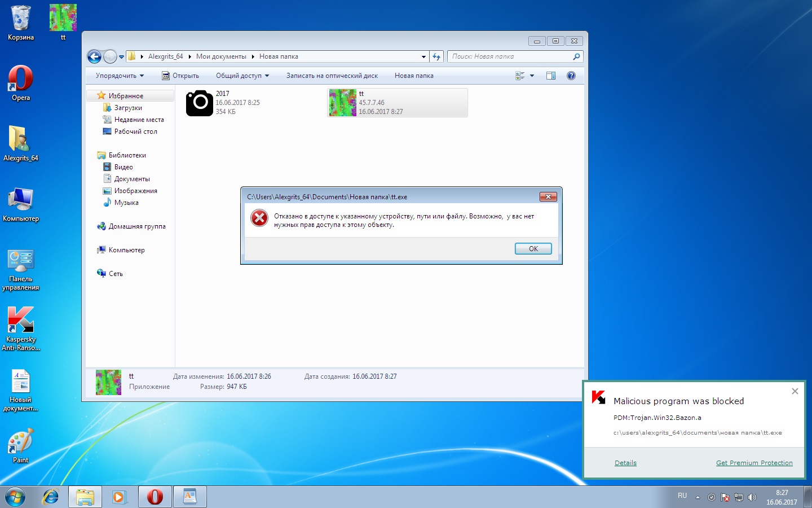Change view with the view mode icon
The height and width of the screenshot is (508, 812).
click(520, 76)
